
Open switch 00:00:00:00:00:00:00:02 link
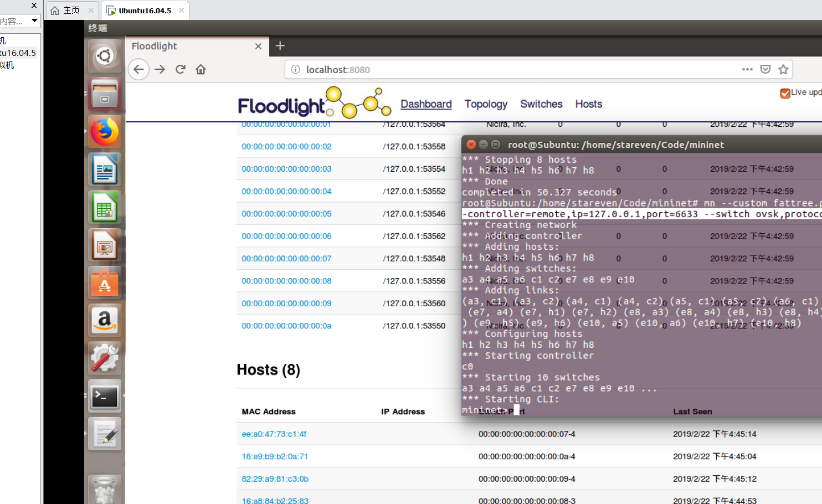[286, 147]
